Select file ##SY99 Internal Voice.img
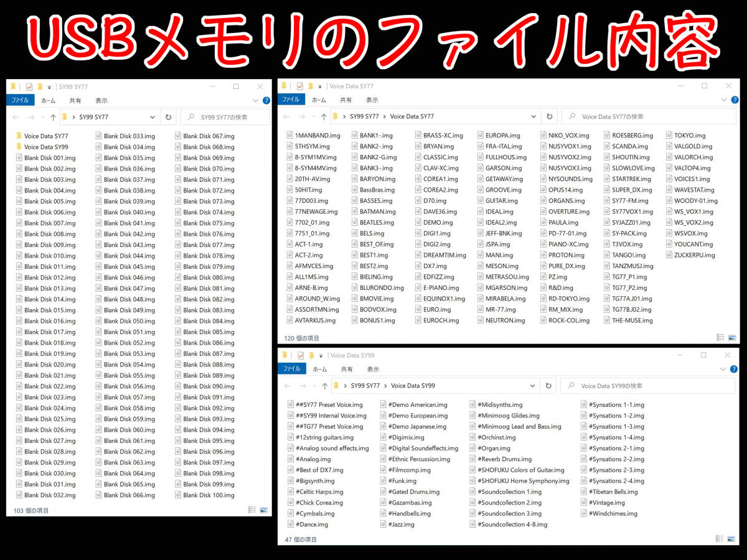This screenshot has width=747, height=560. [326, 416]
